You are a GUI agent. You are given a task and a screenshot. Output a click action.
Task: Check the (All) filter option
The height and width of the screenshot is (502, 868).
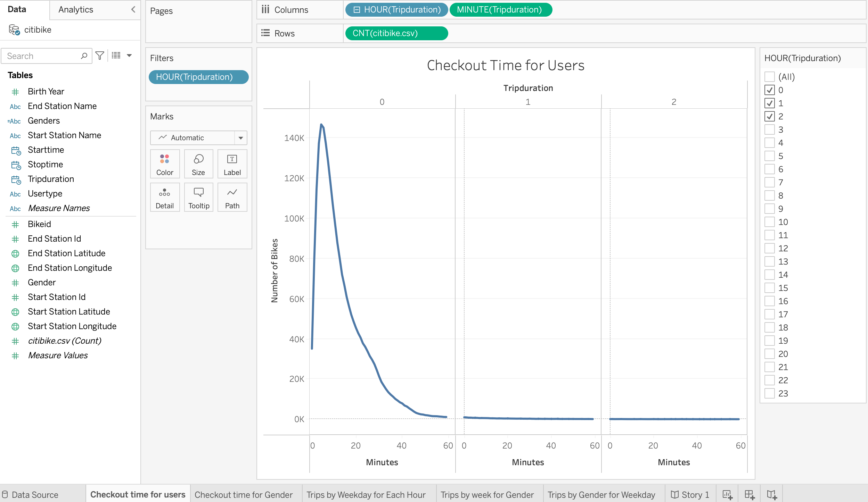(x=770, y=77)
